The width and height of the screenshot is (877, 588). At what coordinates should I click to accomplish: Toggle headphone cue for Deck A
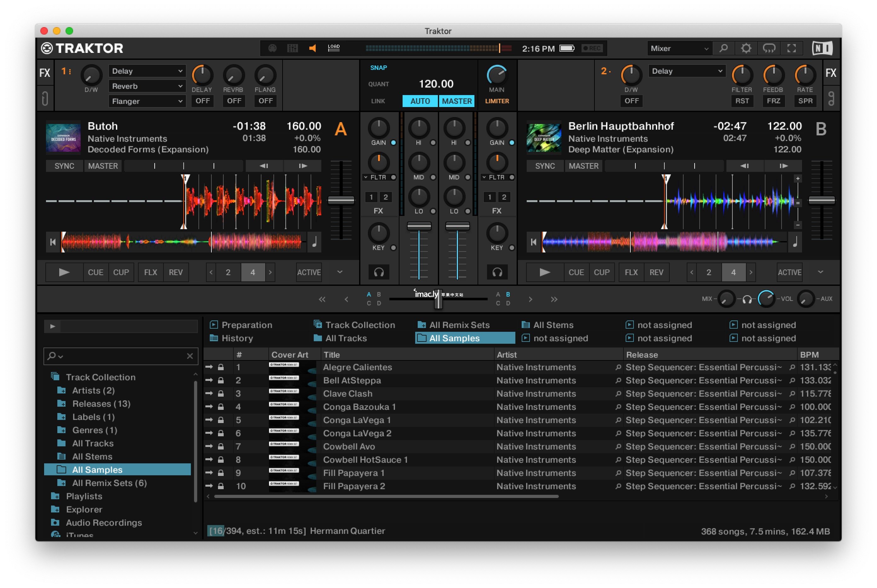coord(379,272)
